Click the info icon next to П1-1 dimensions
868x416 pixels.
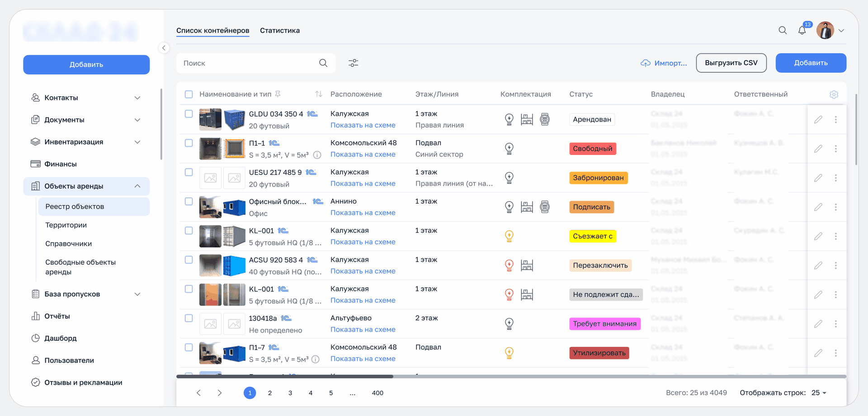click(x=317, y=155)
